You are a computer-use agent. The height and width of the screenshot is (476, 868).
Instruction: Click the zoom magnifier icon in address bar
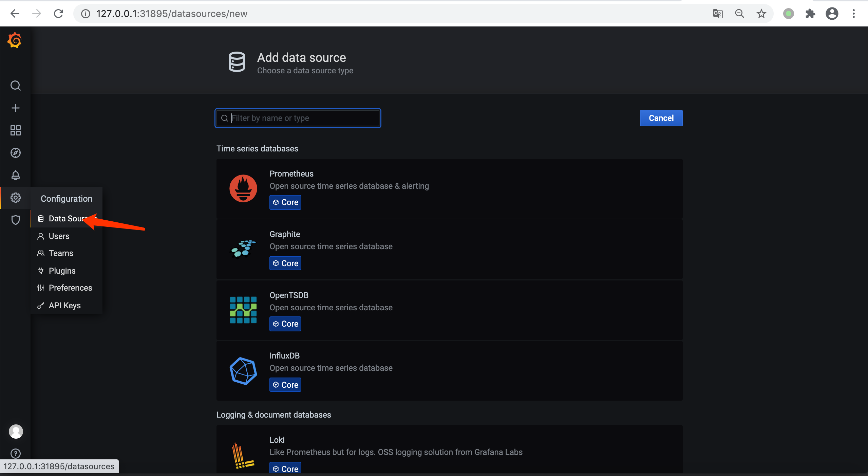tap(740, 14)
